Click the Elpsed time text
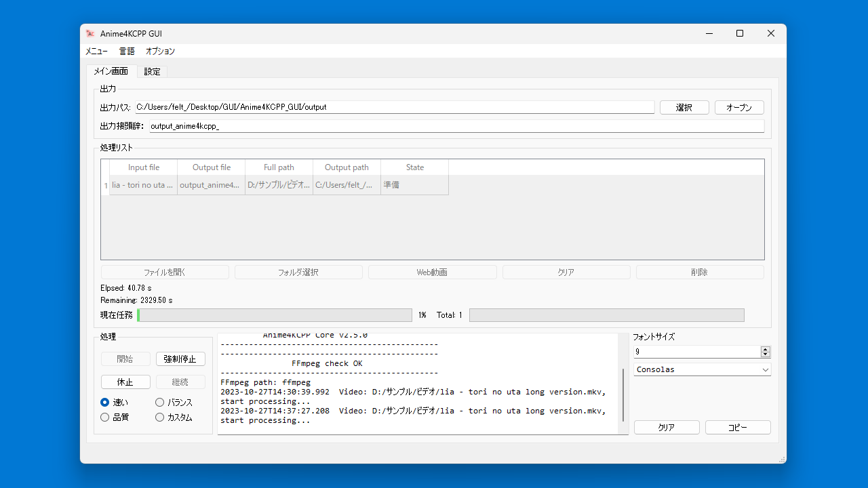The image size is (868, 488). click(x=126, y=288)
